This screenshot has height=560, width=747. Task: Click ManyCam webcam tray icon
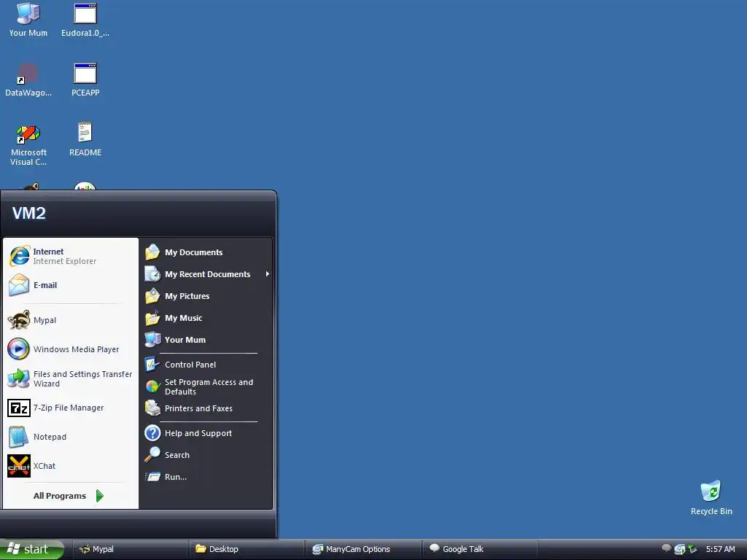[680, 549]
